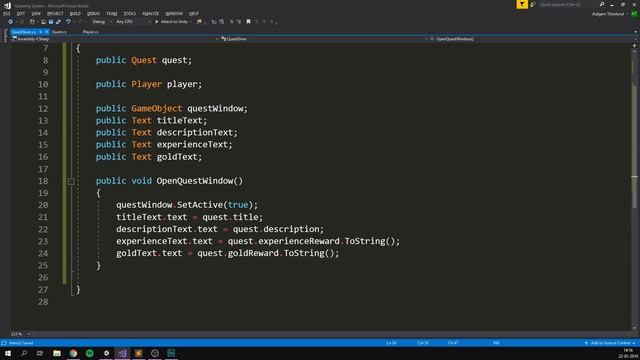
Task: Click the INS indicator in status bar
Action: pyautogui.click(x=496, y=343)
